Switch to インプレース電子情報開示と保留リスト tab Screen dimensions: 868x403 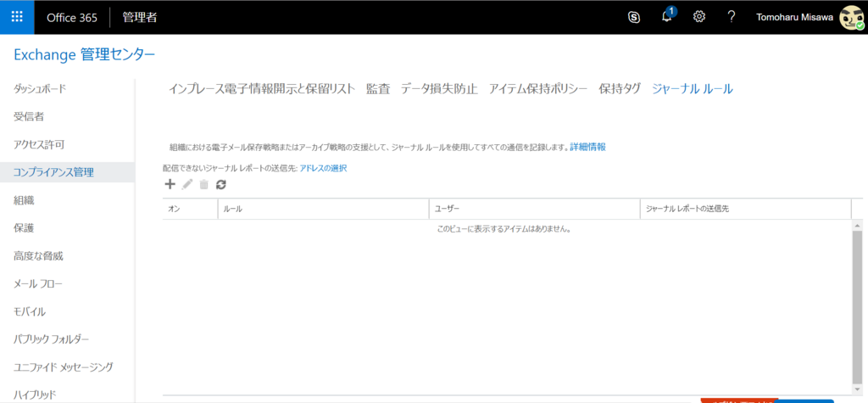pyautogui.click(x=262, y=89)
